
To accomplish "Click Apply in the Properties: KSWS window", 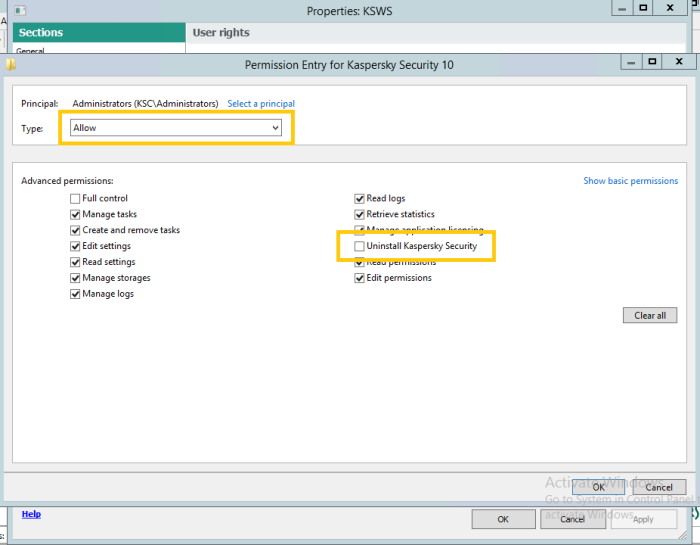I will 643,519.
